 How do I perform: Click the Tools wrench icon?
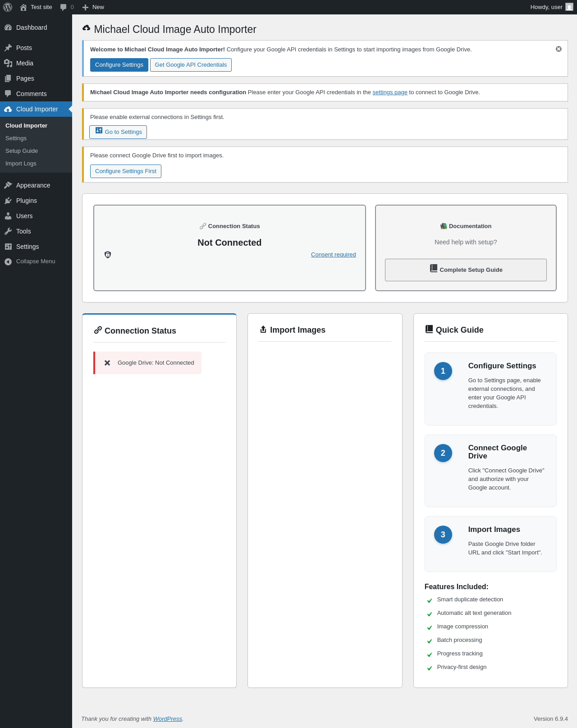point(8,231)
